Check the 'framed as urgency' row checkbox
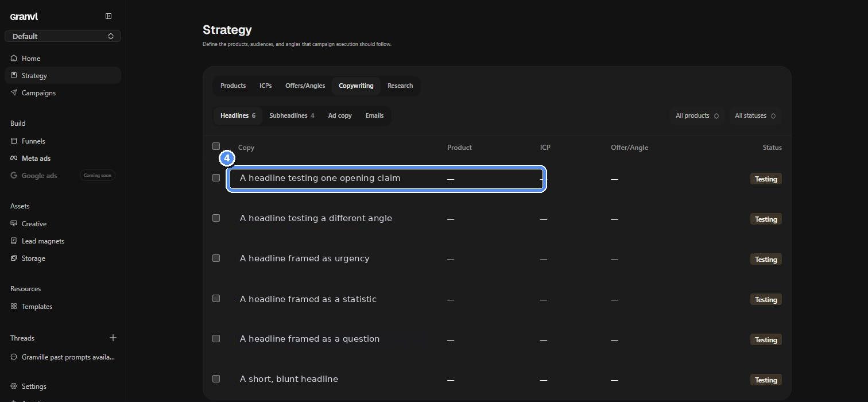This screenshot has width=868, height=402. click(216, 258)
